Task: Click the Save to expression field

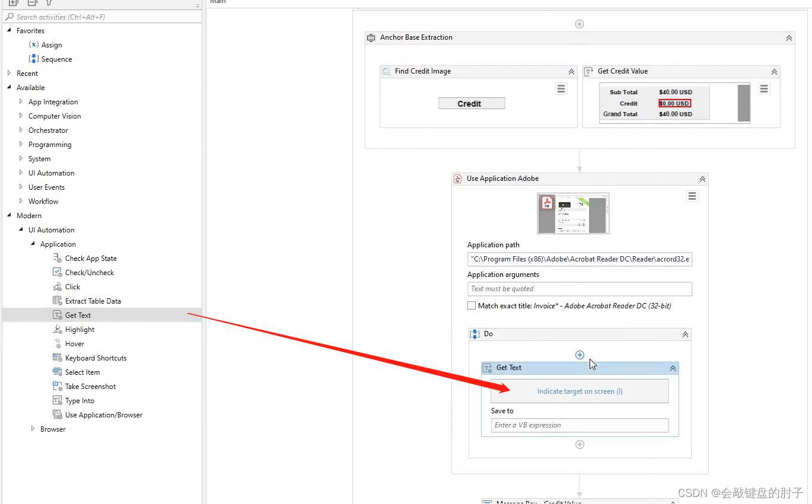Action: [x=579, y=425]
